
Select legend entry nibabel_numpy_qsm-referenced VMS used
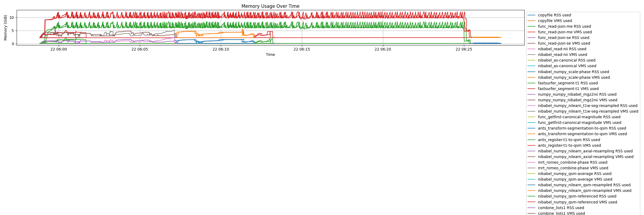tap(572, 202)
